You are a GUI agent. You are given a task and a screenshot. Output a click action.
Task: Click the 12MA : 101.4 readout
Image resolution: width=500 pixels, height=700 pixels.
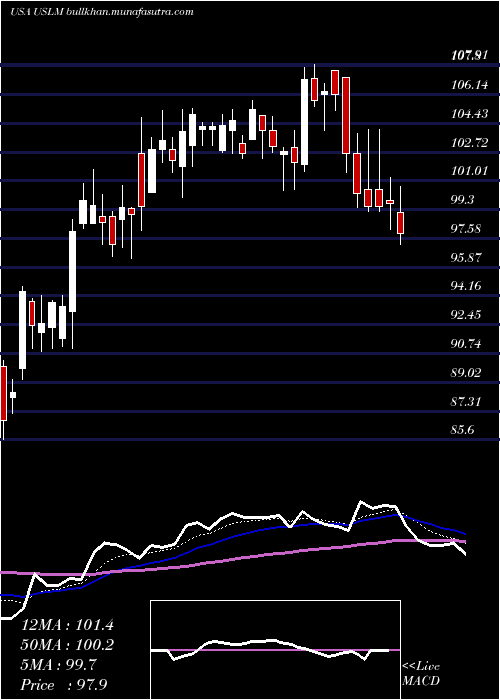pos(67,625)
